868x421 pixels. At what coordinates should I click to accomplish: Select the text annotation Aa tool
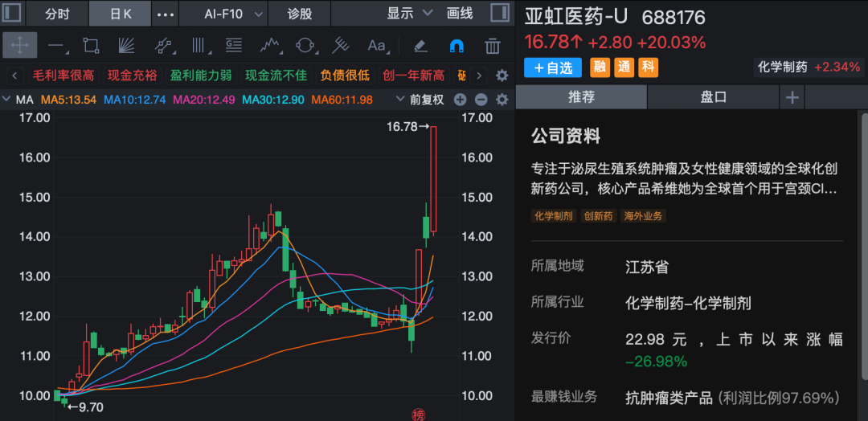coord(376,45)
